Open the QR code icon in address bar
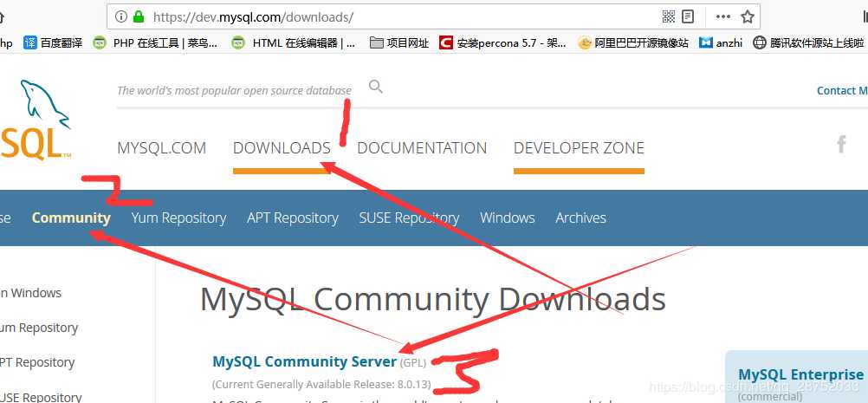868x403 pixels. coord(669,16)
